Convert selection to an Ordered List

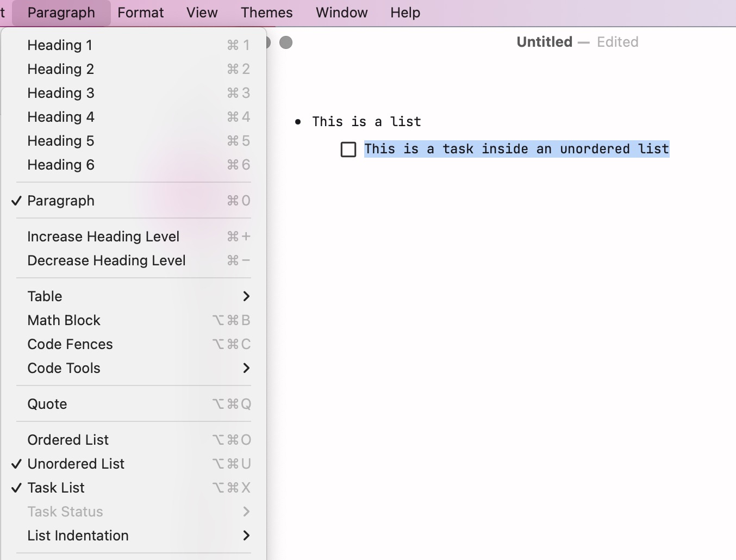pos(68,439)
